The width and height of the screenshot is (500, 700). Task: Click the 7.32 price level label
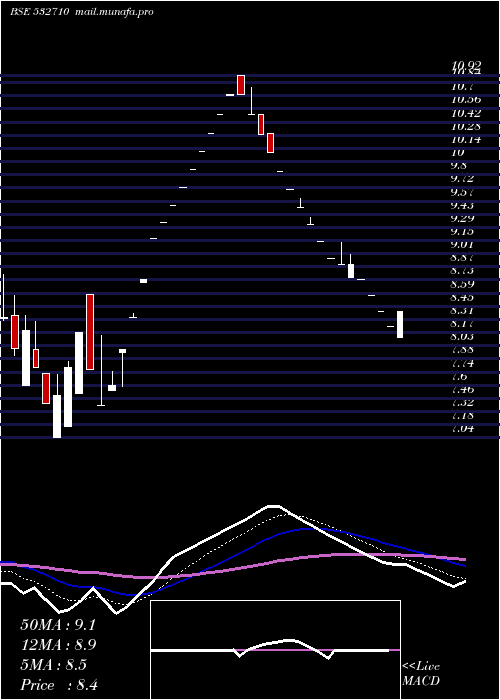(x=463, y=402)
